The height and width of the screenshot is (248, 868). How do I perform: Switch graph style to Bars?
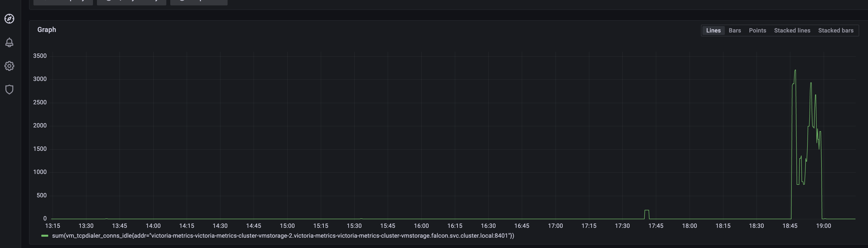[x=735, y=30]
